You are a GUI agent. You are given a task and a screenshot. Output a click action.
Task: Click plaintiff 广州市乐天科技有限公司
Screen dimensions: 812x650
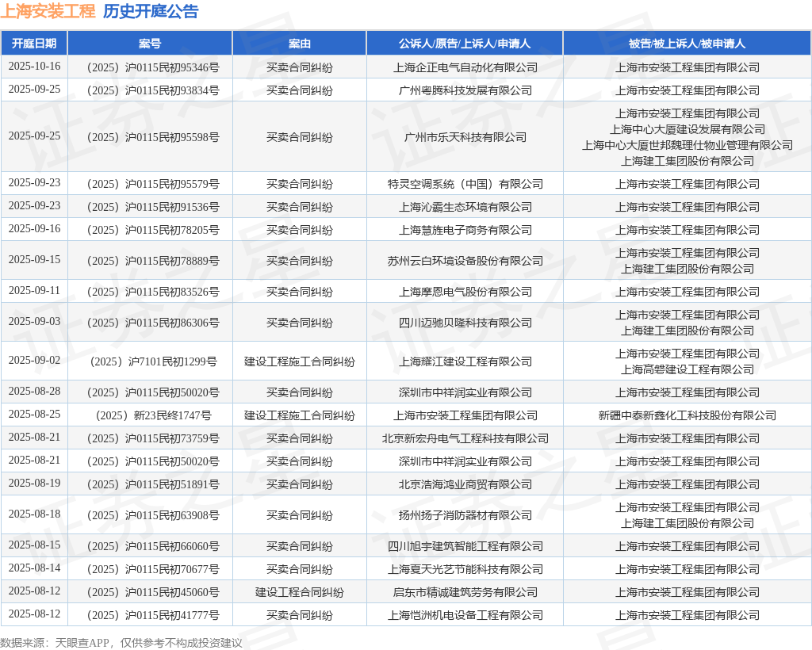point(465,137)
